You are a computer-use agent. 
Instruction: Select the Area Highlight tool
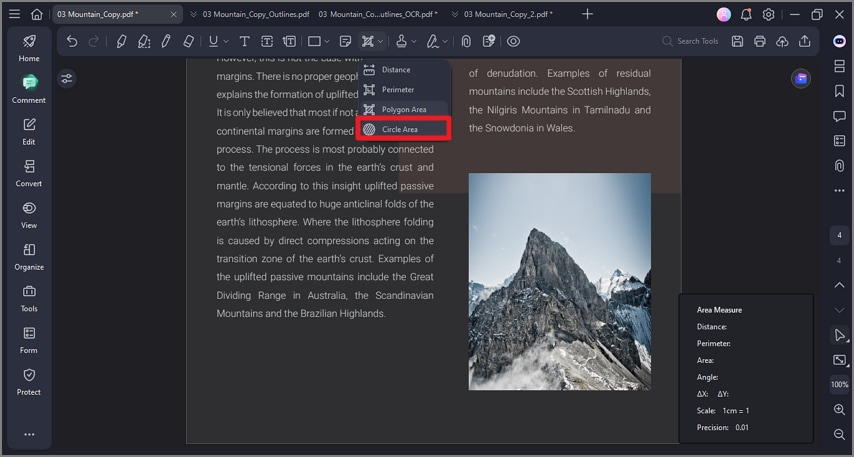tap(144, 41)
